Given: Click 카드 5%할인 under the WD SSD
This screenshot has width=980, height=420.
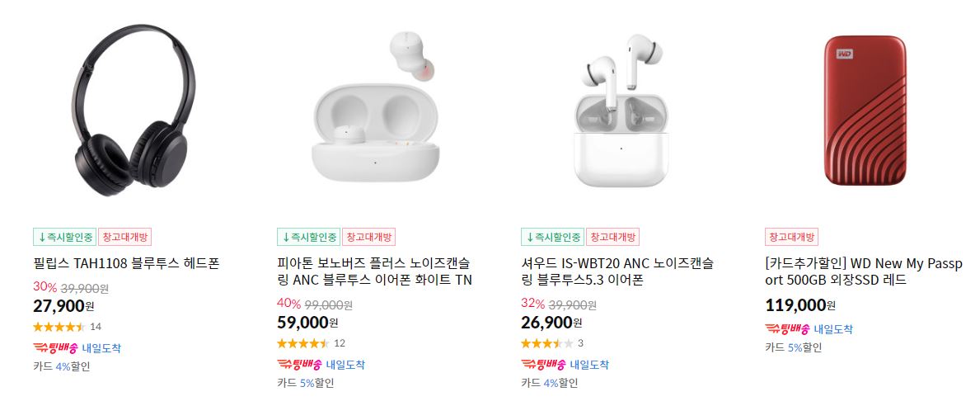Looking at the screenshot, I should [x=793, y=347].
